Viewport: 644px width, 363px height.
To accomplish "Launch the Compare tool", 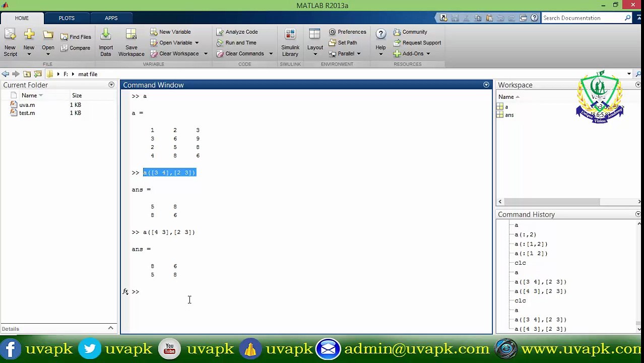I will [x=76, y=48].
